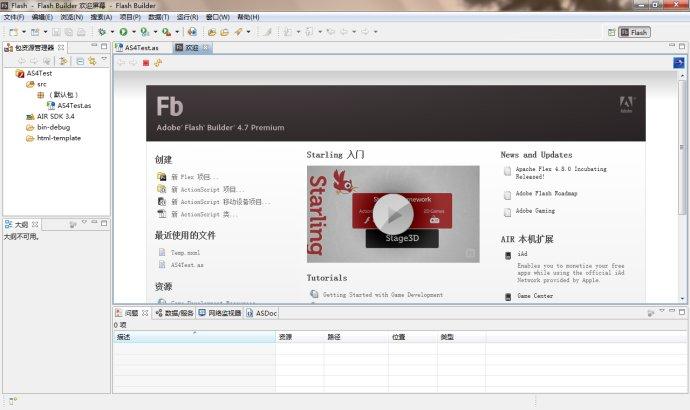
Task: Switch to the 问题 problems tab
Action: (132, 313)
